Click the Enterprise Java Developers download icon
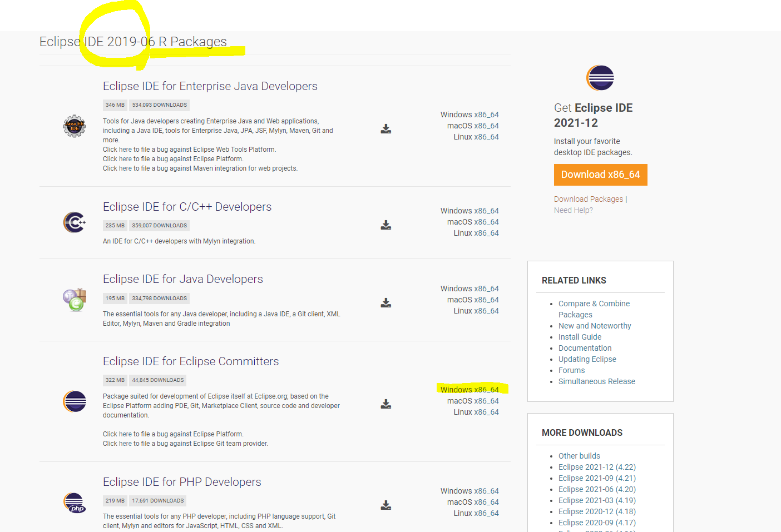 pos(386,129)
